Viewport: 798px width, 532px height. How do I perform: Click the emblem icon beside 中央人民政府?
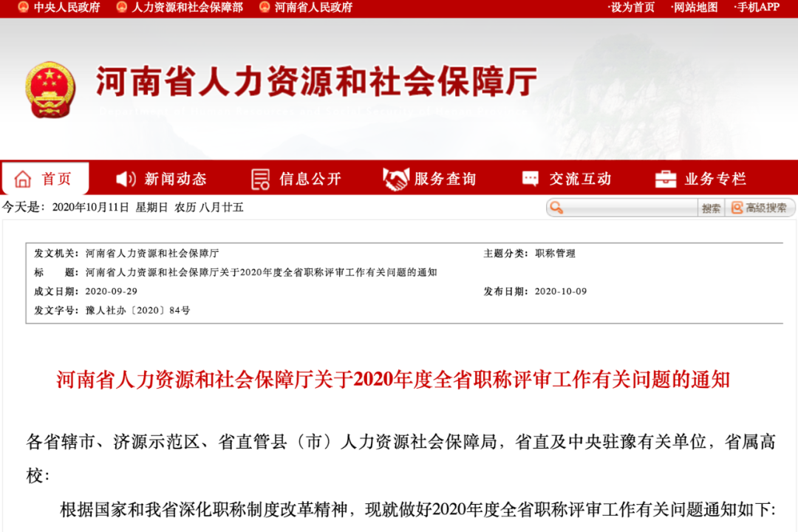23,7
